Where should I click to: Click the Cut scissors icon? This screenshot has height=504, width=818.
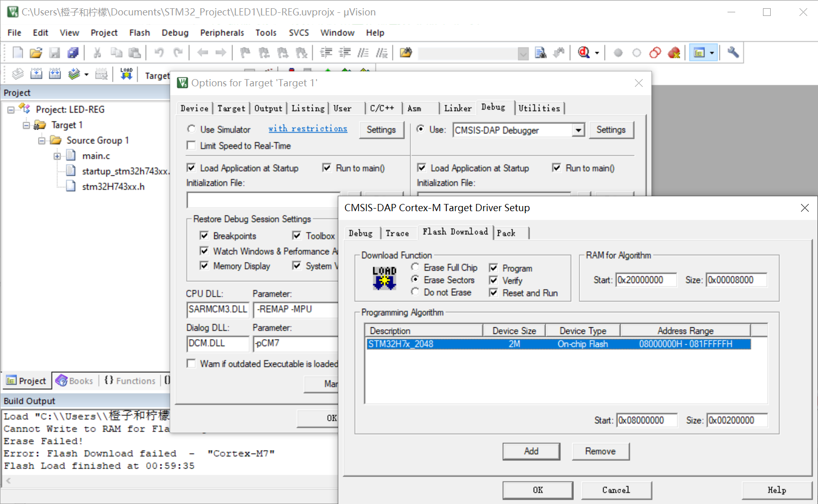[x=97, y=52]
